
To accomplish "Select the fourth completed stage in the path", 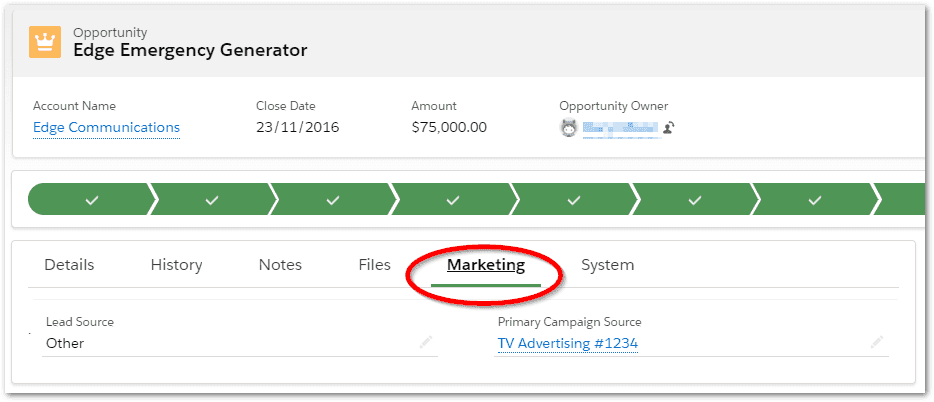I will pos(453,200).
